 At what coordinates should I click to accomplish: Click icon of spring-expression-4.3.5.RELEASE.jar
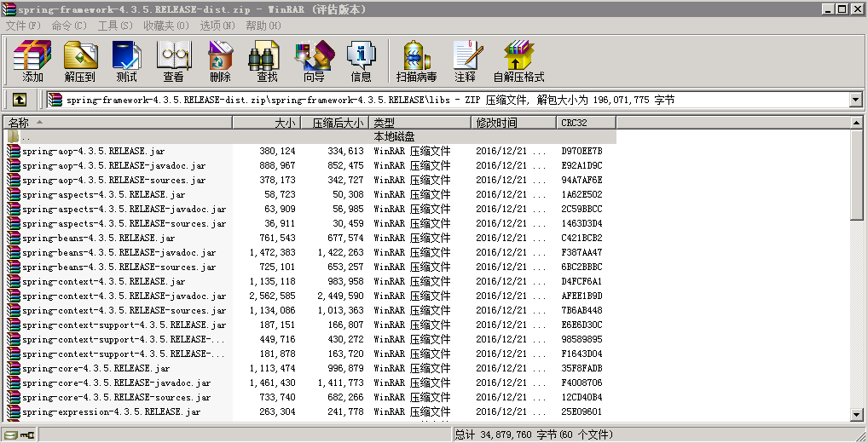tap(14, 411)
